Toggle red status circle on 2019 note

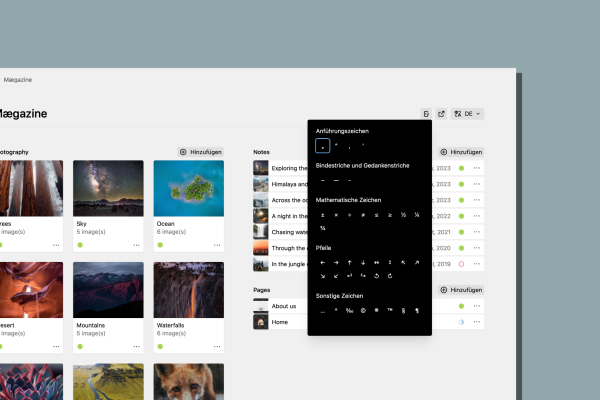pyautogui.click(x=461, y=264)
